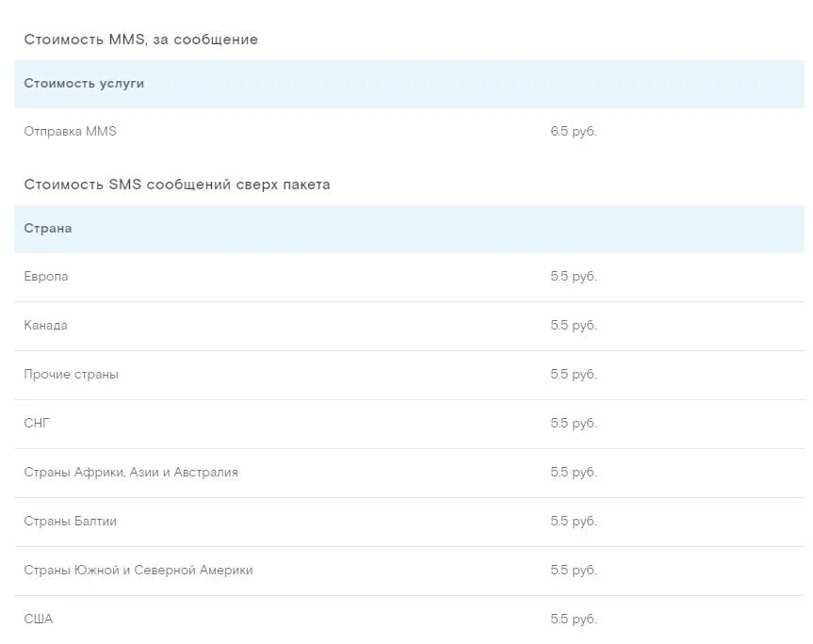Click the 'СНГ' row label
The image size is (813, 644).
[37, 424]
